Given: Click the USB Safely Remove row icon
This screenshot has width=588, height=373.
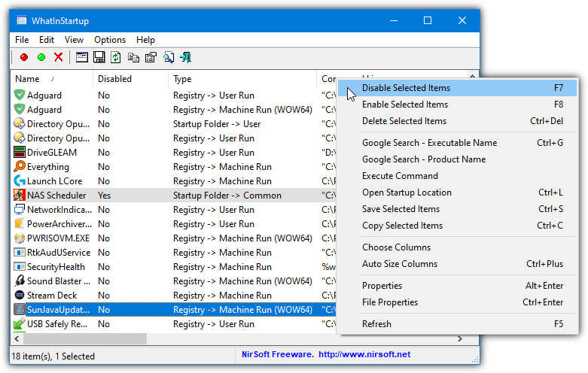Looking at the screenshot, I should pos(19,324).
